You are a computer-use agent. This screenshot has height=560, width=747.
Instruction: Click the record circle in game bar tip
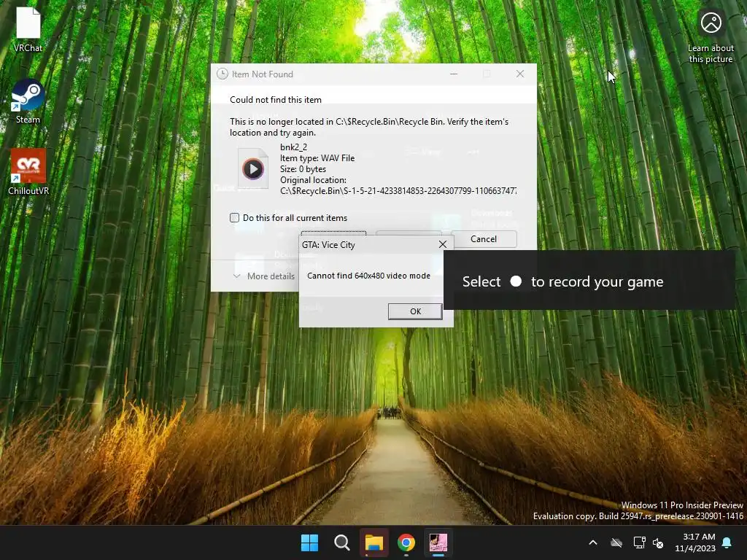(x=516, y=281)
